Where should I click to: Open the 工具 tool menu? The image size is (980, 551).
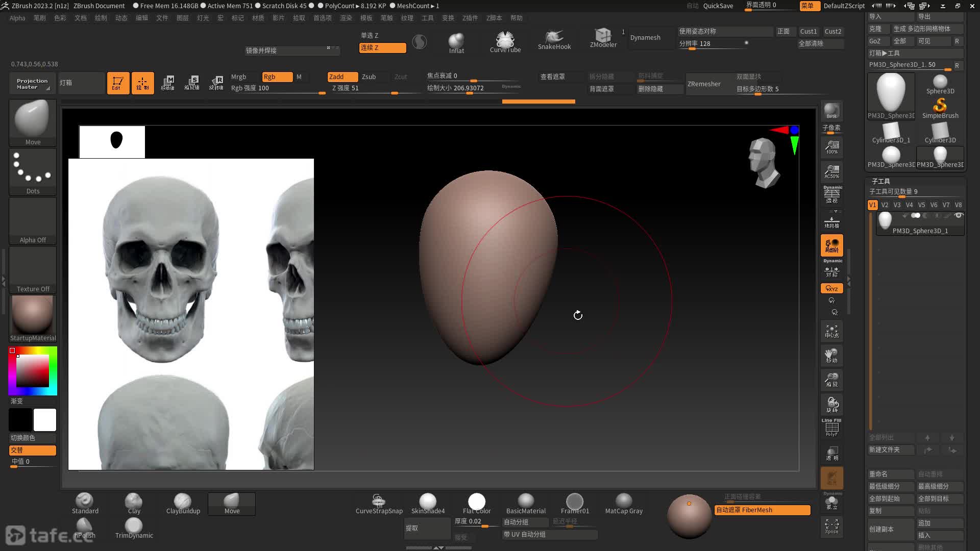[x=428, y=18]
